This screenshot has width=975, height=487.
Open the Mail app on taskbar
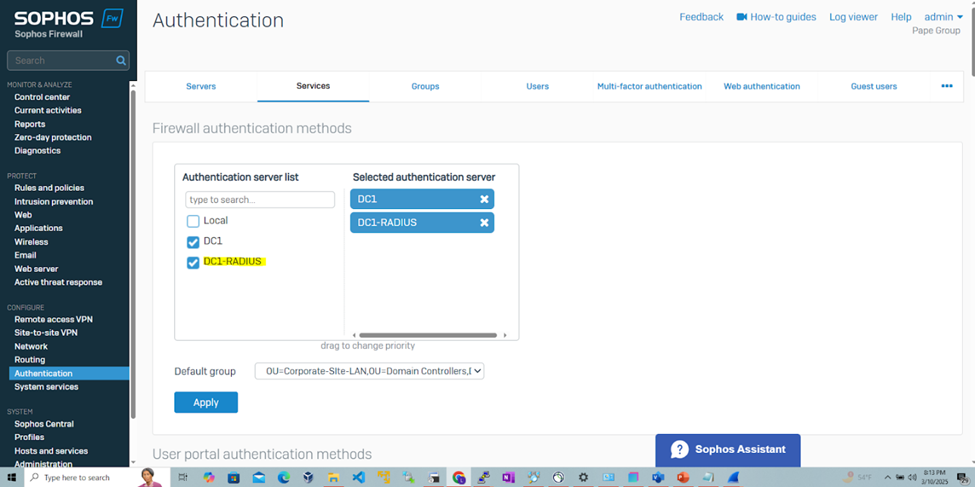259,477
